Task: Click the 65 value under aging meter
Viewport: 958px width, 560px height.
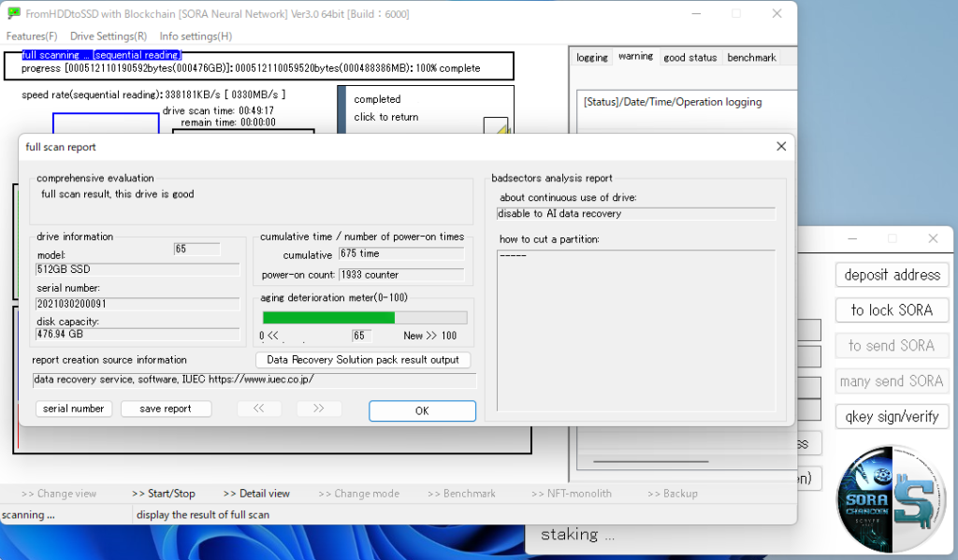Action: pyautogui.click(x=362, y=336)
